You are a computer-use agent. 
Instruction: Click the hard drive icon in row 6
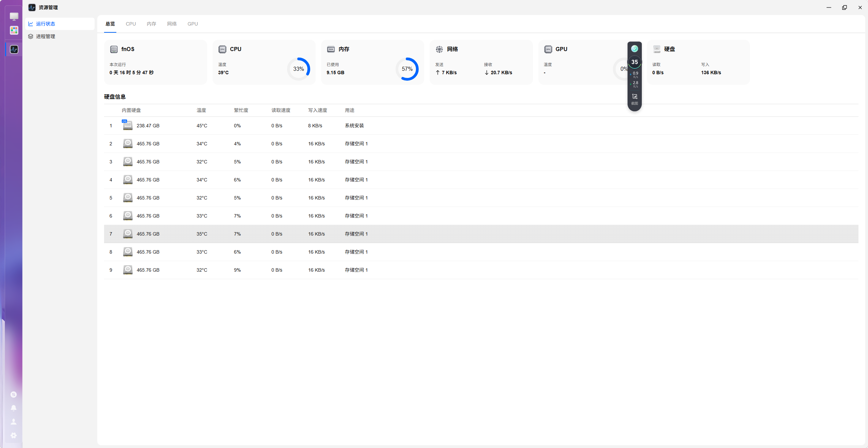tap(128, 215)
